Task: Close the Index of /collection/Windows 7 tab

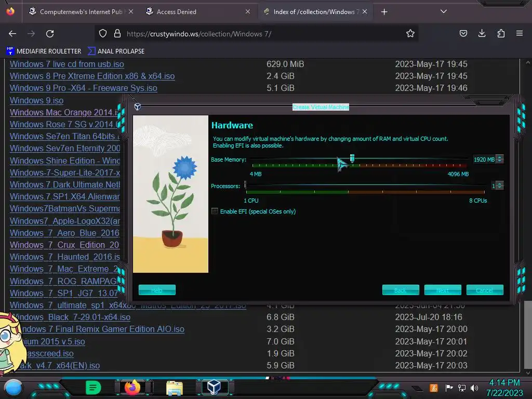Action: pos(365,11)
